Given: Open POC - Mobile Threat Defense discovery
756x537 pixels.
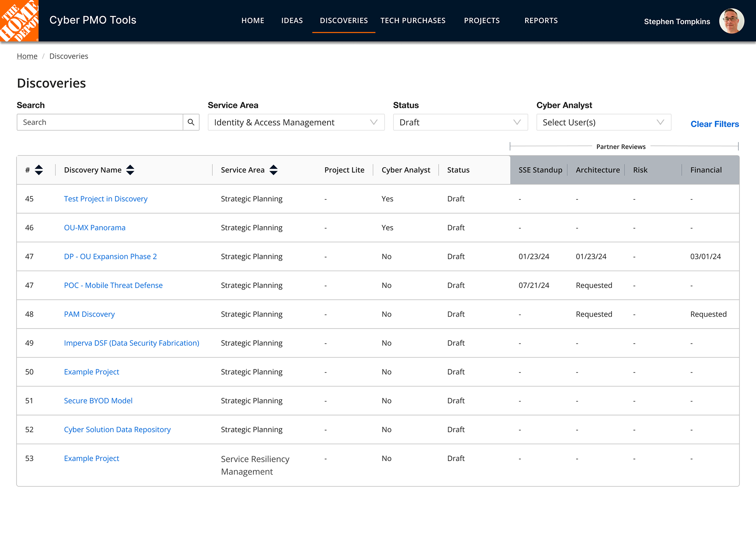Looking at the screenshot, I should pos(113,285).
